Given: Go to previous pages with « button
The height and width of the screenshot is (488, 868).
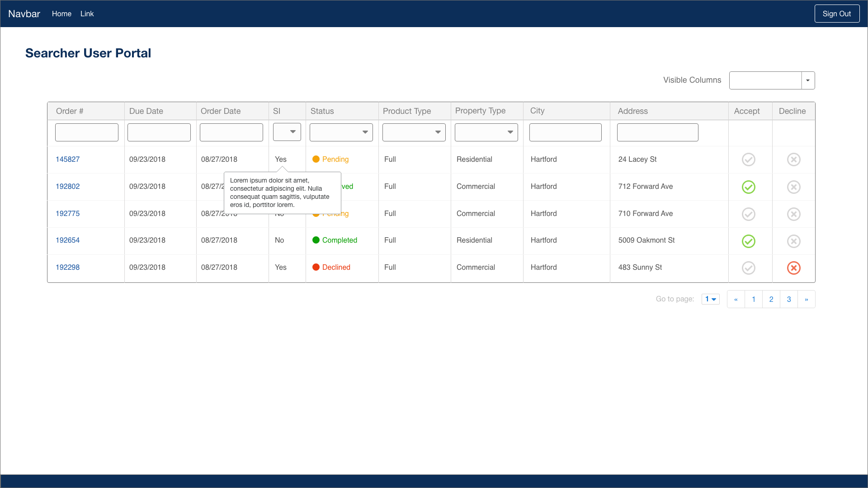Looking at the screenshot, I should [x=736, y=299].
